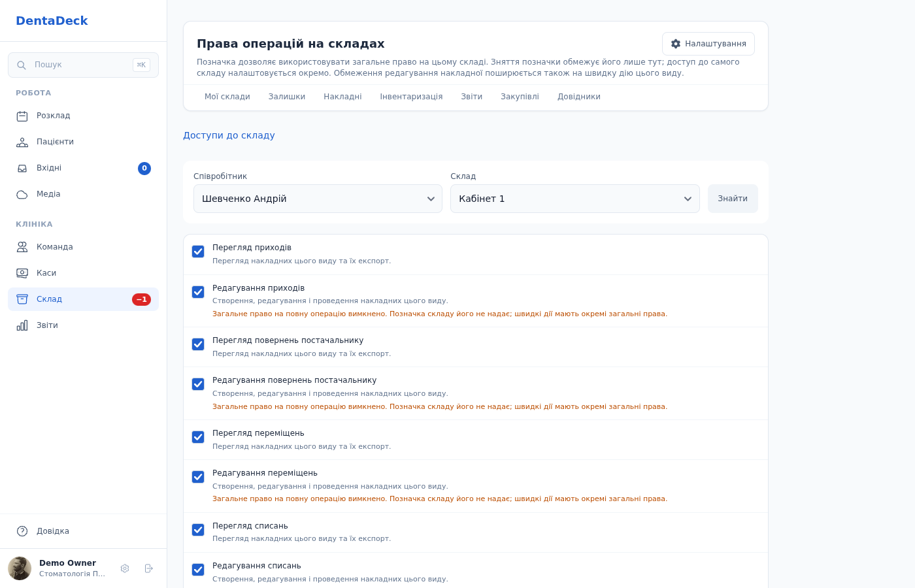This screenshot has width=915, height=588.
Task: Open Каси cash register icon
Action: 22,273
